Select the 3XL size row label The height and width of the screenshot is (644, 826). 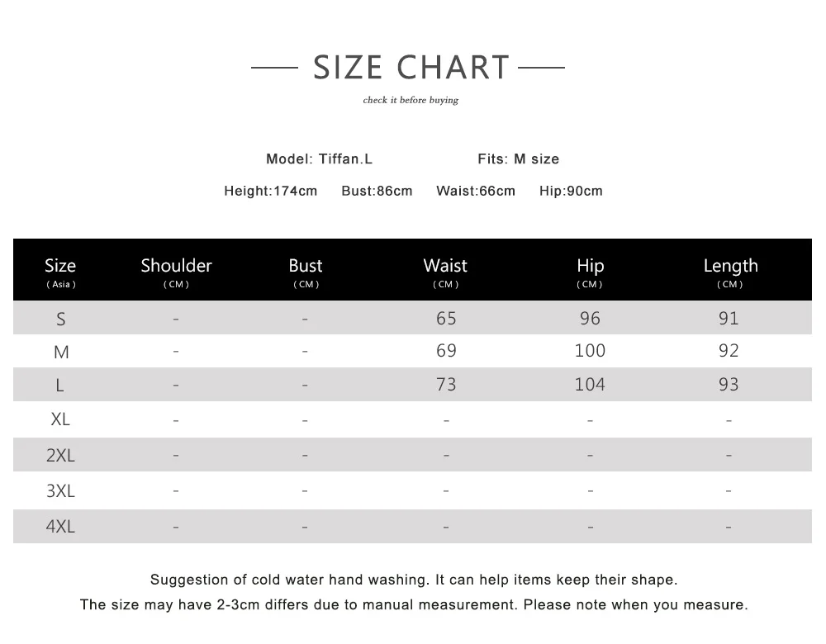(60, 490)
